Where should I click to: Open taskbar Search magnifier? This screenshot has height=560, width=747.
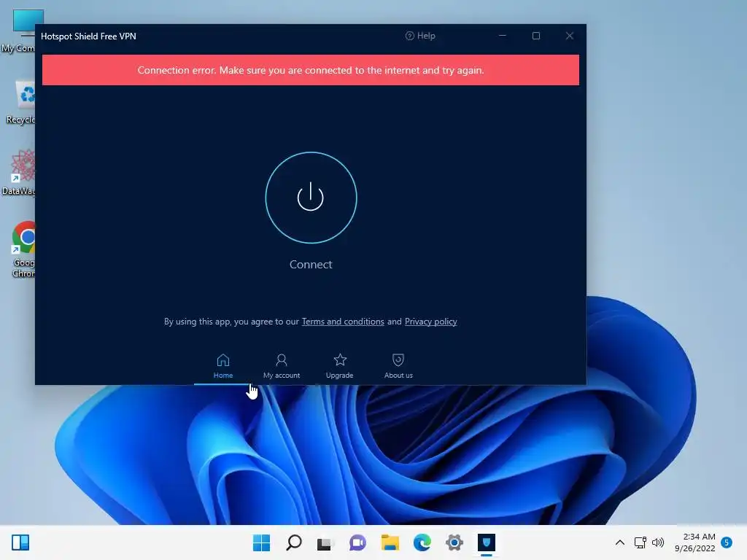point(293,542)
